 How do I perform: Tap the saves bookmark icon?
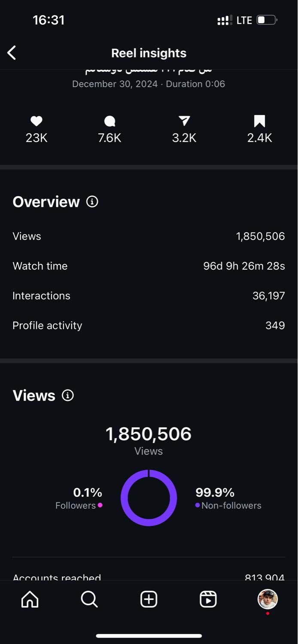[x=259, y=122]
